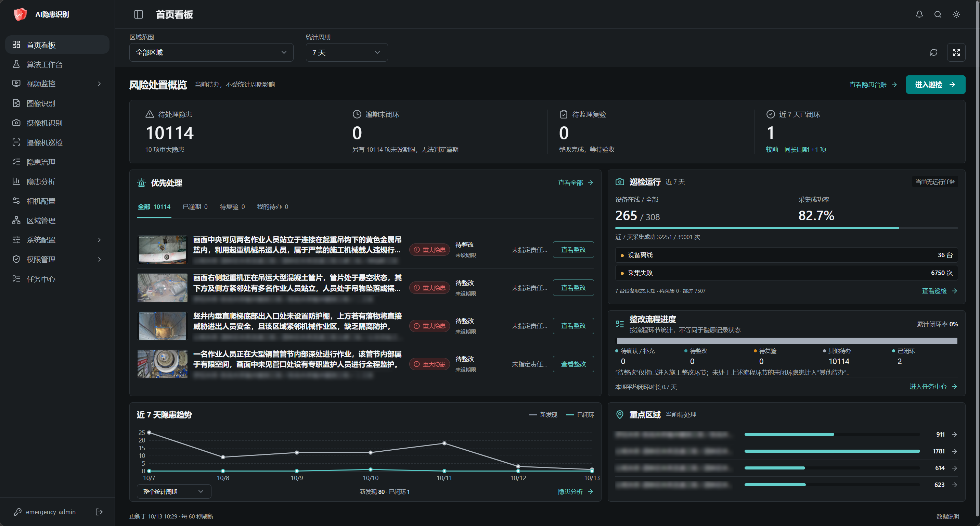The width and height of the screenshot is (980, 526).
Task: Open the 进入任务中心 link
Action: (x=933, y=386)
